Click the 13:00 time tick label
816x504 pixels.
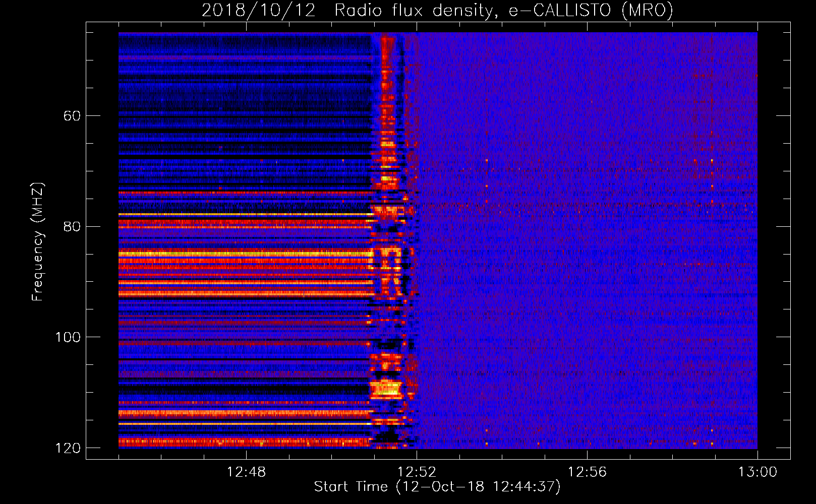[x=757, y=472]
